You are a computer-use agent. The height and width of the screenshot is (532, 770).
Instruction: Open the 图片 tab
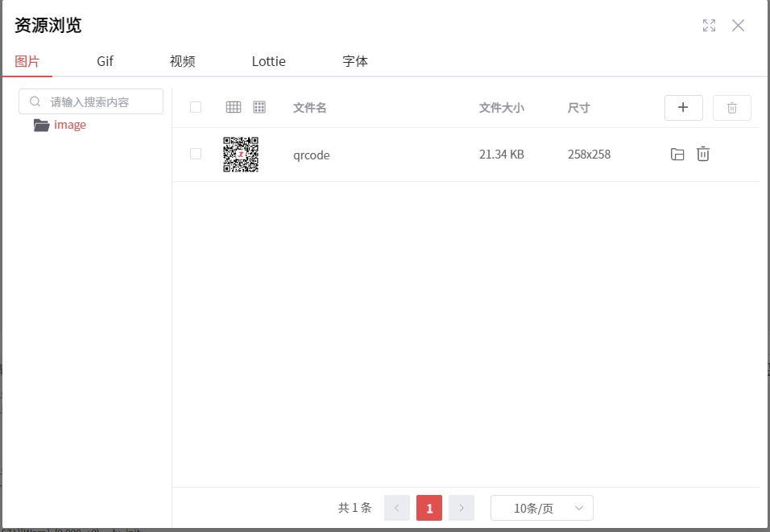[x=27, y=61]
